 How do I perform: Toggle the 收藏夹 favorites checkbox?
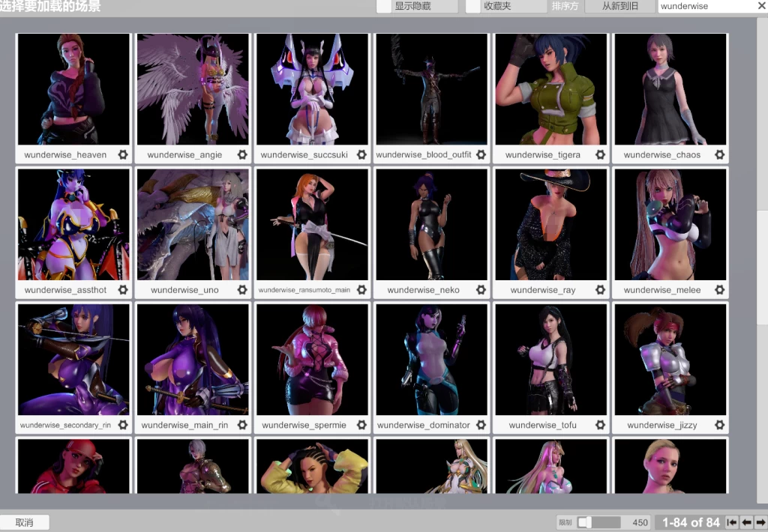pos(472,6)
